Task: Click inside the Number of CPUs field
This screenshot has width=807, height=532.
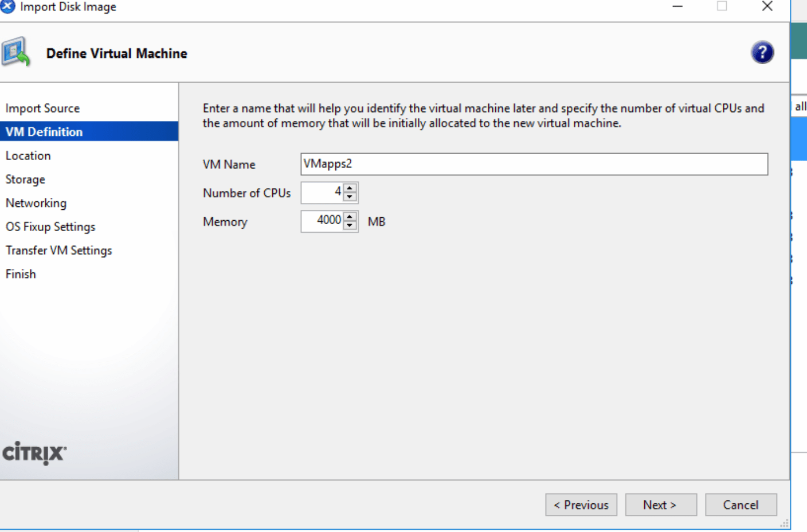Action: [x=322, y=193]
